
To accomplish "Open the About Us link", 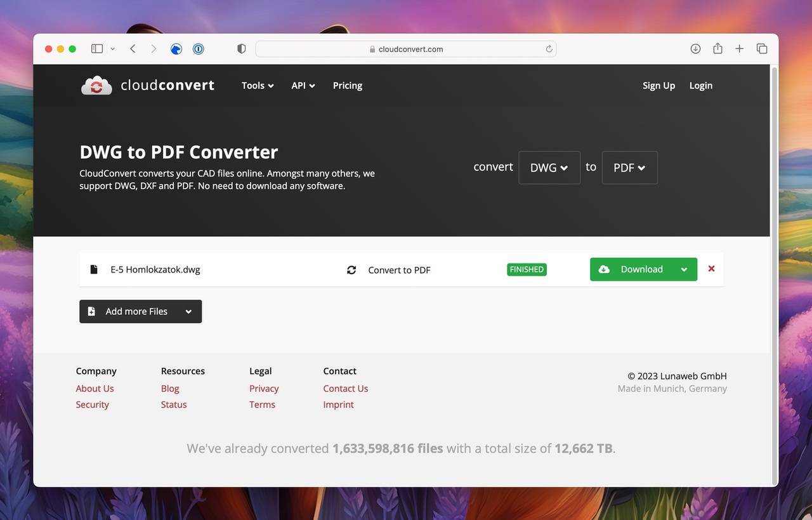I will [x=95, y=389].
